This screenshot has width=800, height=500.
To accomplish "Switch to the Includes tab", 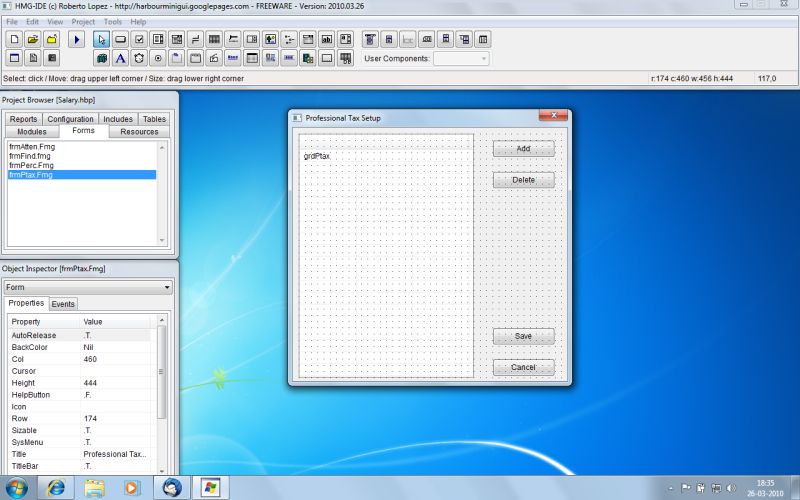I will point(118,119).
